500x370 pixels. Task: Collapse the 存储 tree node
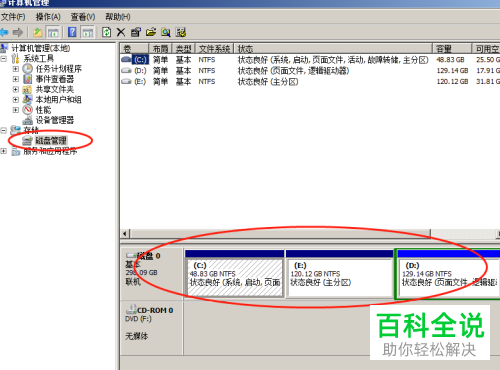pyautogui.click(x=4, y=130)
